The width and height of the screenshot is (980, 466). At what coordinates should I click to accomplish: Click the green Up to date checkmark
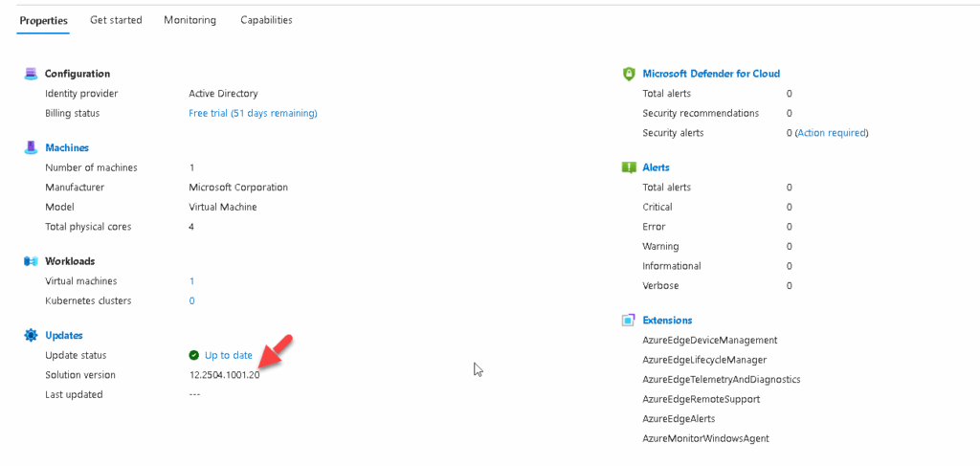coord(193,355)
